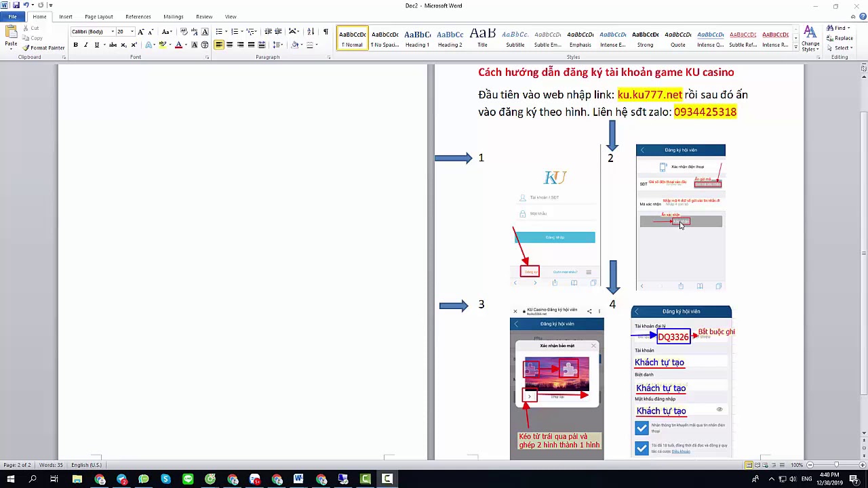Click the Decrease Indent icon
This screenshot has width=868, height=488.
268,32
